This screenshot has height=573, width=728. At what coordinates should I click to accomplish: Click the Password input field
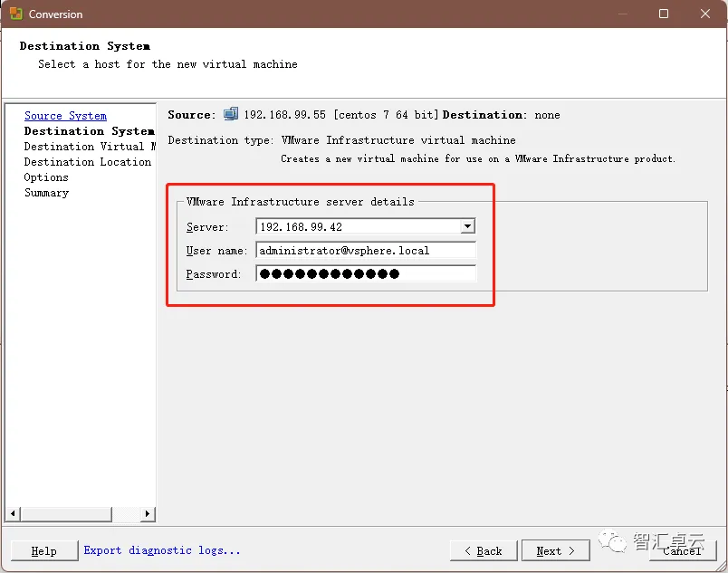[366, 273]
